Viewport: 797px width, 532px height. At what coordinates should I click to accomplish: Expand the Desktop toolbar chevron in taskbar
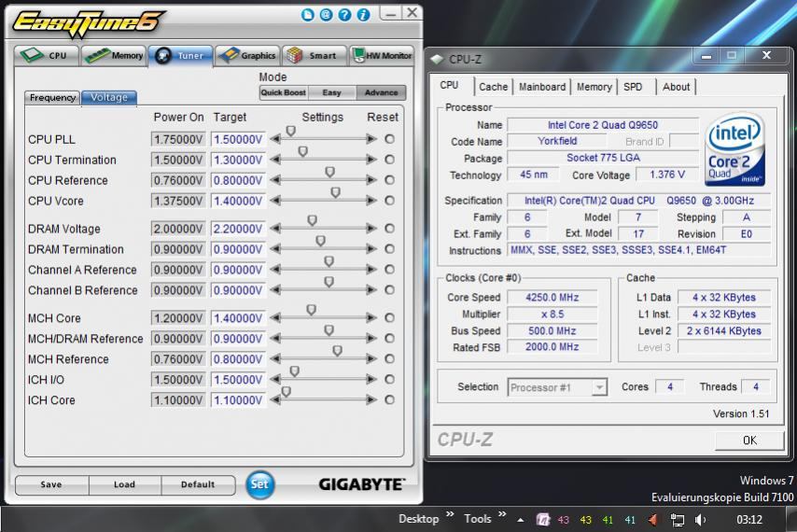(x=450, y=514)
